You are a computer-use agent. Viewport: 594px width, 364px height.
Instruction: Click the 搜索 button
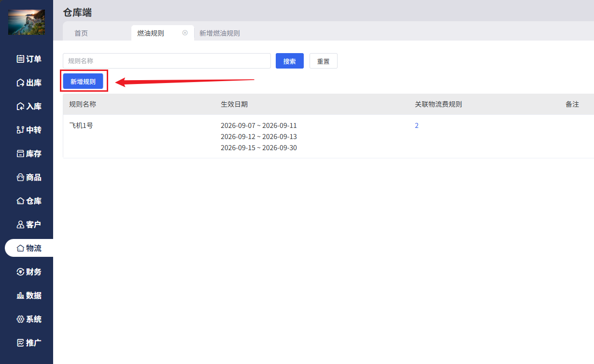[290, 61]
